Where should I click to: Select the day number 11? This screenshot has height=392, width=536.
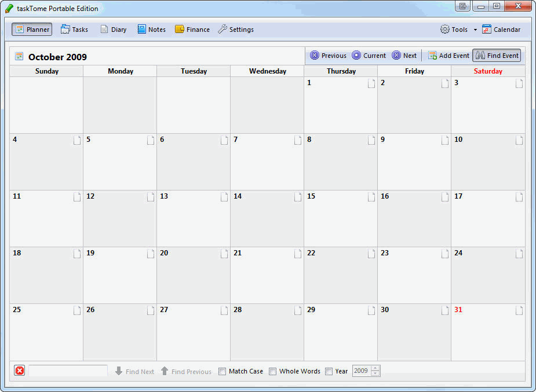(x=17, y=196)
